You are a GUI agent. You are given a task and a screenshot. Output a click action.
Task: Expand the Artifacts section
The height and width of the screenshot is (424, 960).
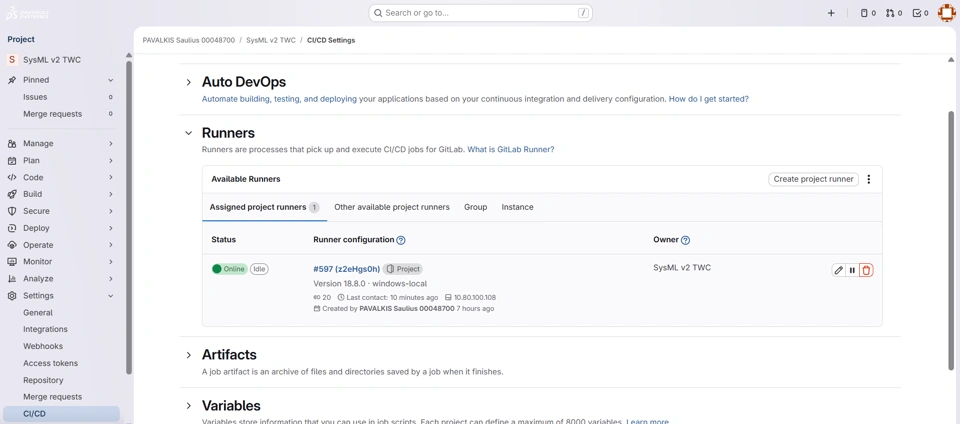tap(188, 355)
